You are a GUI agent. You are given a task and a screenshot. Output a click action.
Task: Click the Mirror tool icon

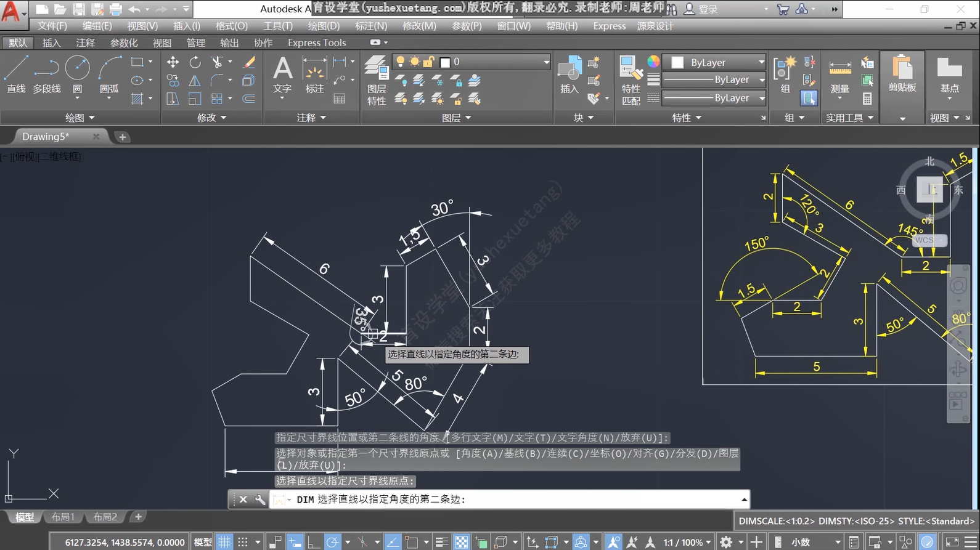[x=195, y=80]
